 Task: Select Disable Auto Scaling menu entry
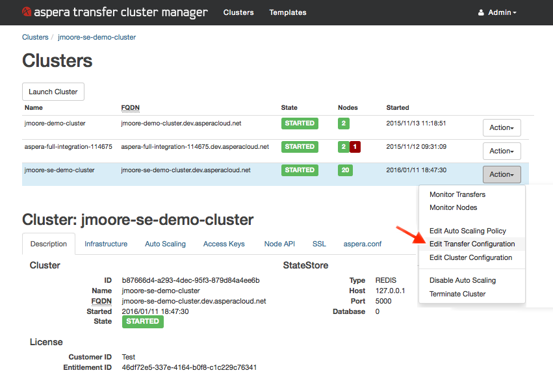[463, 280]
